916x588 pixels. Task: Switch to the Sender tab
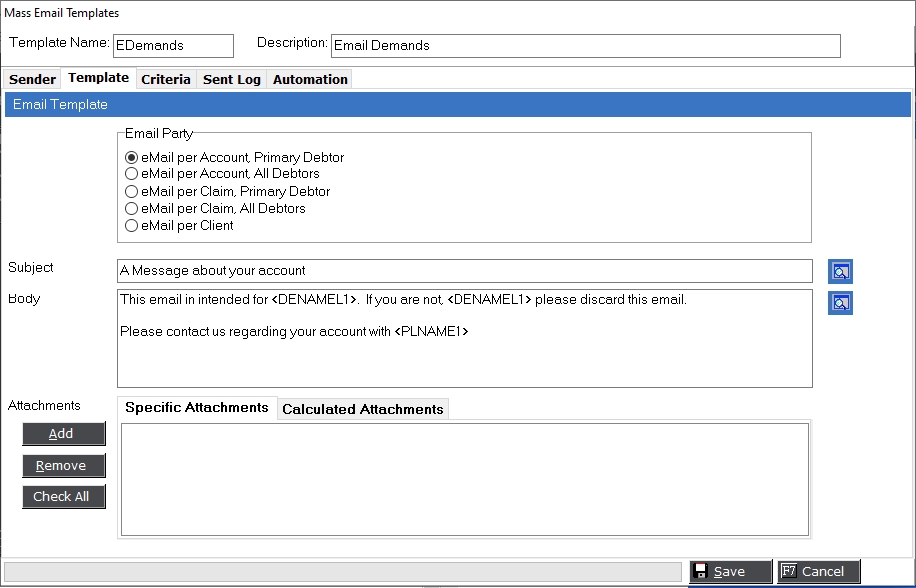tap(33, 79)
